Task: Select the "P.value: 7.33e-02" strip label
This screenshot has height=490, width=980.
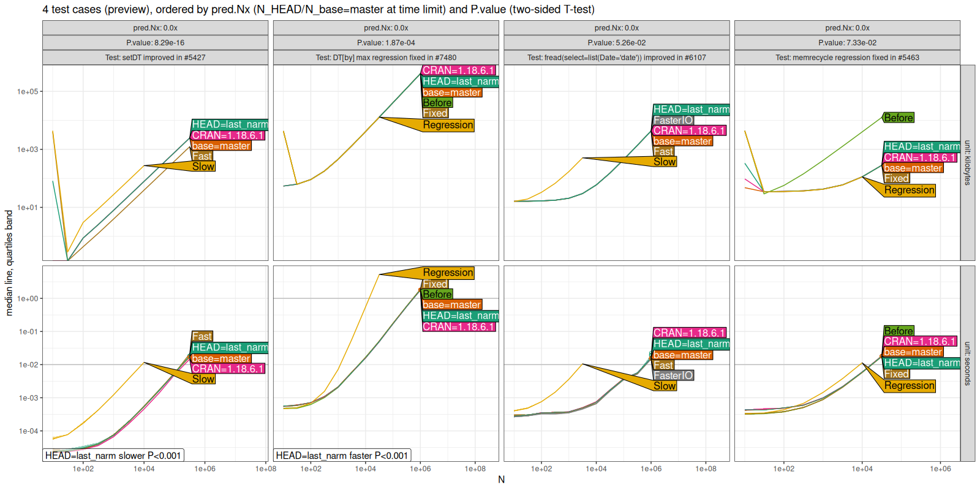Action: pyautogui.click(x=847, y=43)
